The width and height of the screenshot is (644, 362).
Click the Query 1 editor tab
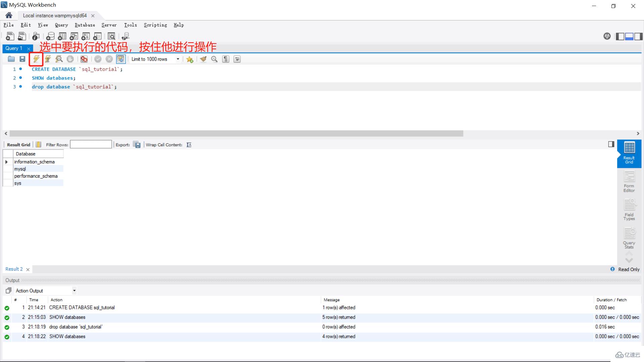tap(13, 48)
